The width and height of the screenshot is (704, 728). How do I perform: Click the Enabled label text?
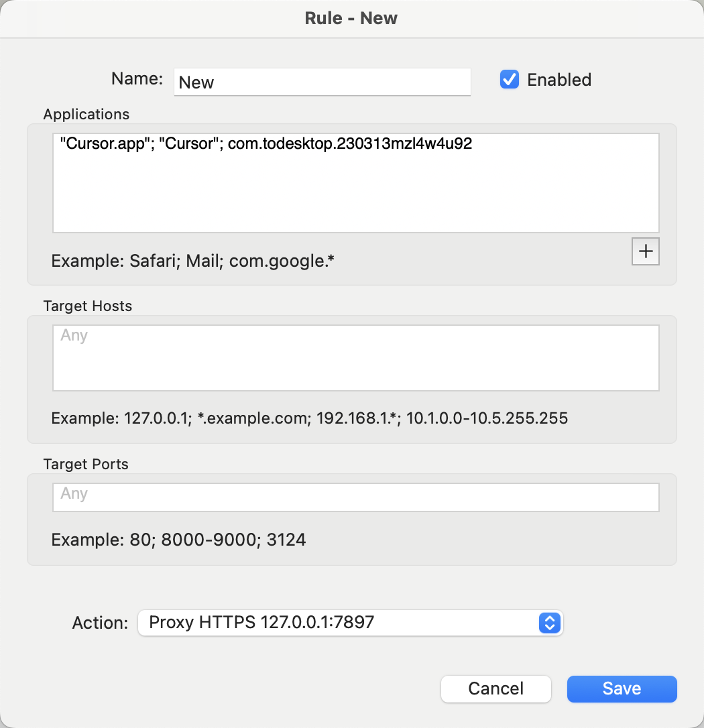[559, 80]
